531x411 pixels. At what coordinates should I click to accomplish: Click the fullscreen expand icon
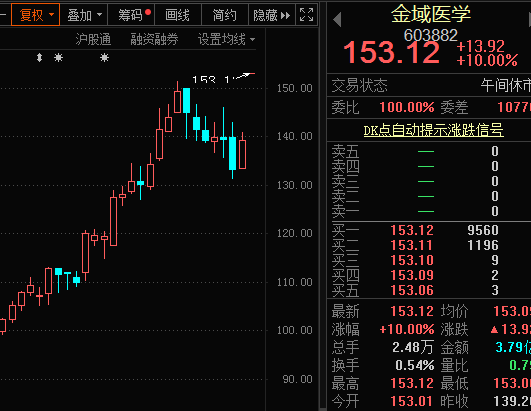click(306, 15)
